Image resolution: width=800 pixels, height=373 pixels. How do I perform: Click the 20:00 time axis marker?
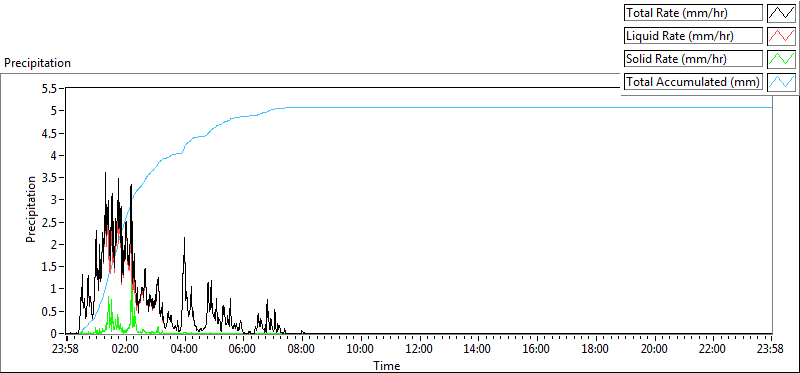click(x=655, y=350)
